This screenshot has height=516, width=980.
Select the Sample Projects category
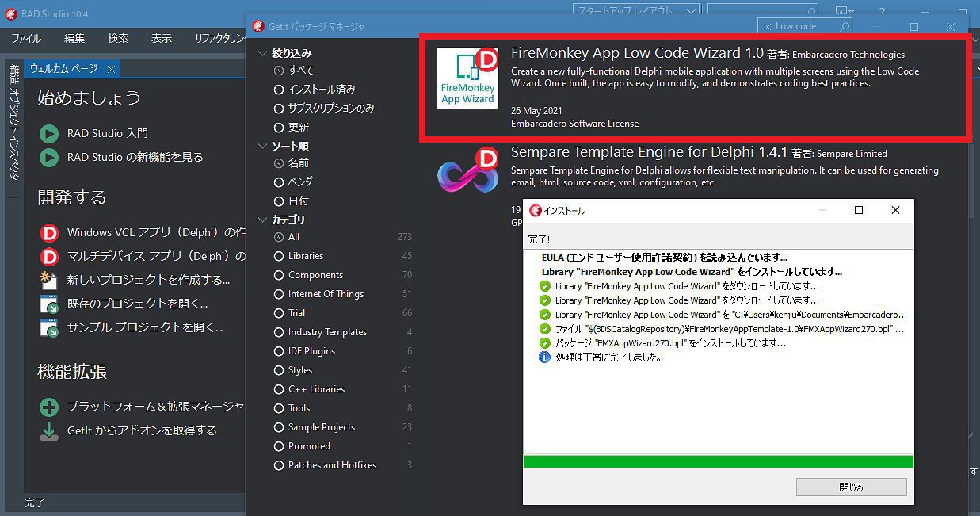278,427
